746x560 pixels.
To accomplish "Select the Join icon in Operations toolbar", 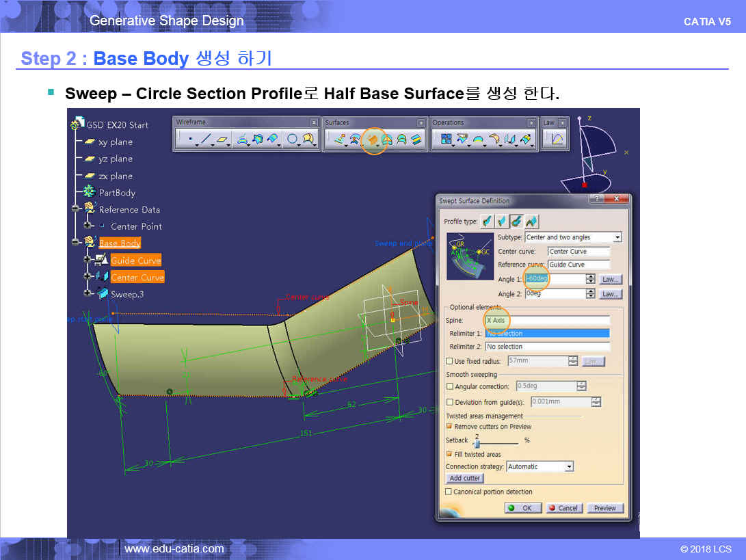I will [447, 139].
